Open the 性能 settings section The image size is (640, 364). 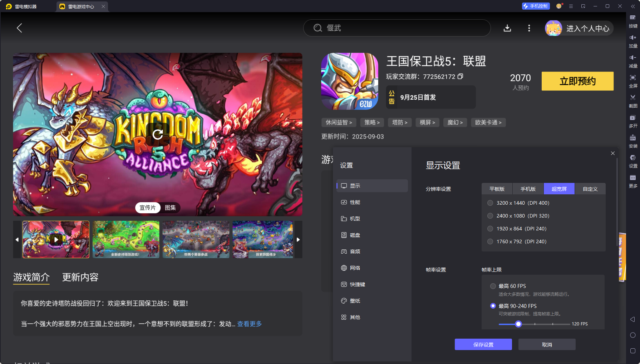(x=355, y=202)
